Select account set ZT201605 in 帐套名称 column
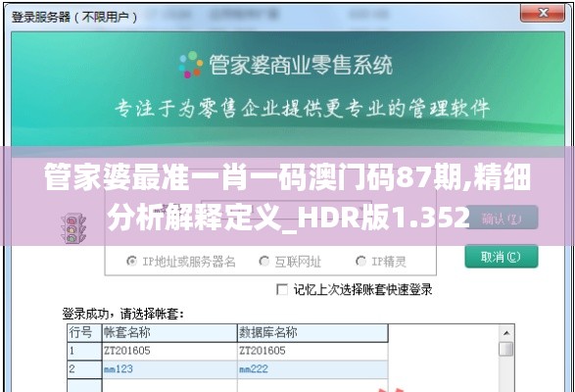Screen dimensions: 575x392 [127, 351]
